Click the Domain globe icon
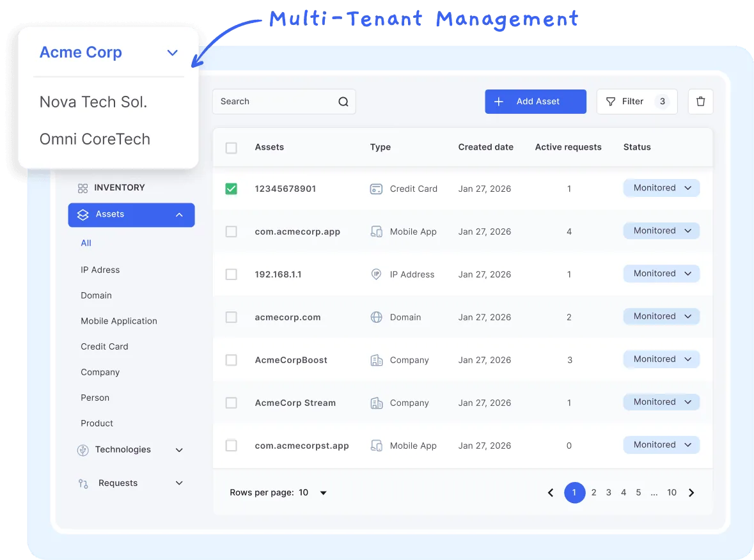Viewport: 754px width, 560px height. click(376, 317)
